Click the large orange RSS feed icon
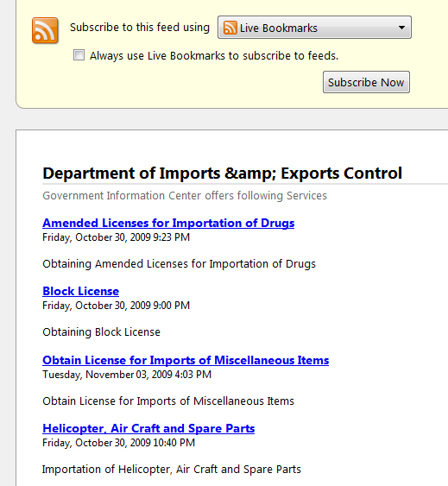The height and width of the screenshot is (486, 448). 45,30
